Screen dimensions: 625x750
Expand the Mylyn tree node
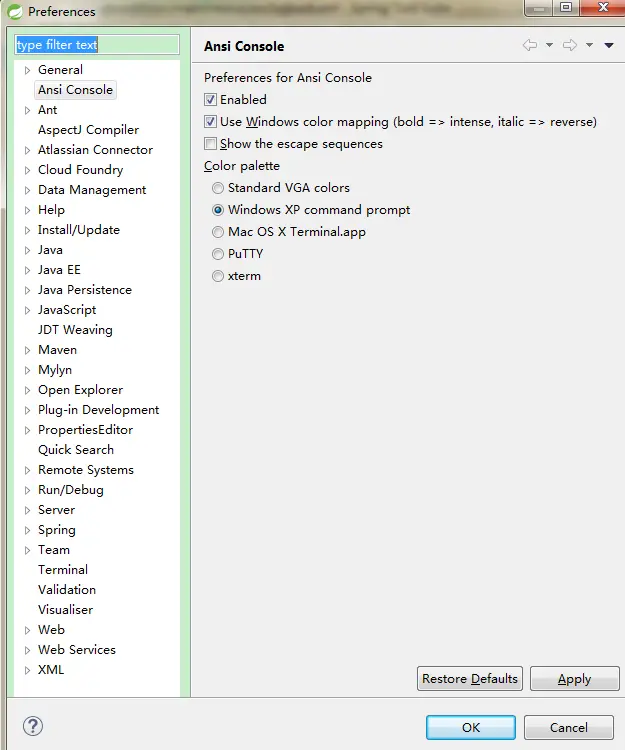click(x=27, y=370)
